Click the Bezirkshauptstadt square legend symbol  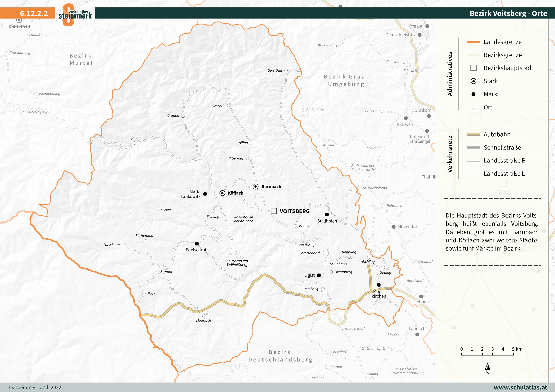(x=473, y=68)
